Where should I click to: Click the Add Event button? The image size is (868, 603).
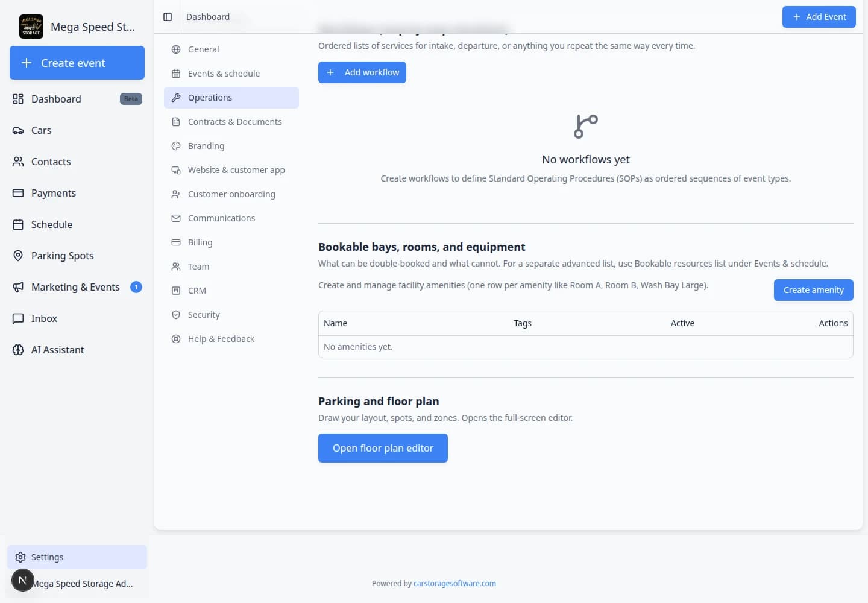pyautogui.click(x=819, y=17)
